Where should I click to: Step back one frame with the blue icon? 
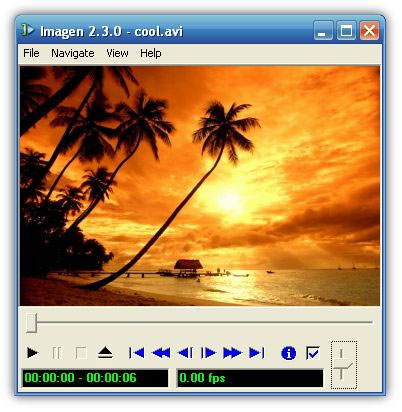coord(185,353)
